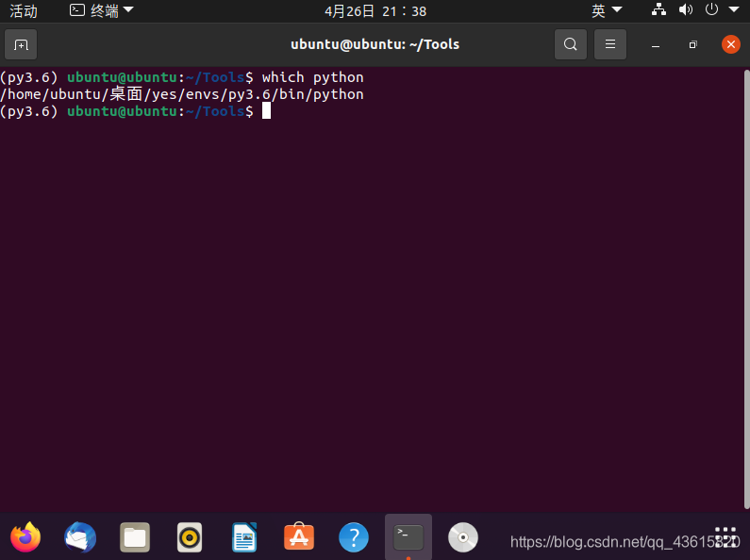Open the date and time panel
The height and width of the screenshot is (560, 750).
point(375,11)
